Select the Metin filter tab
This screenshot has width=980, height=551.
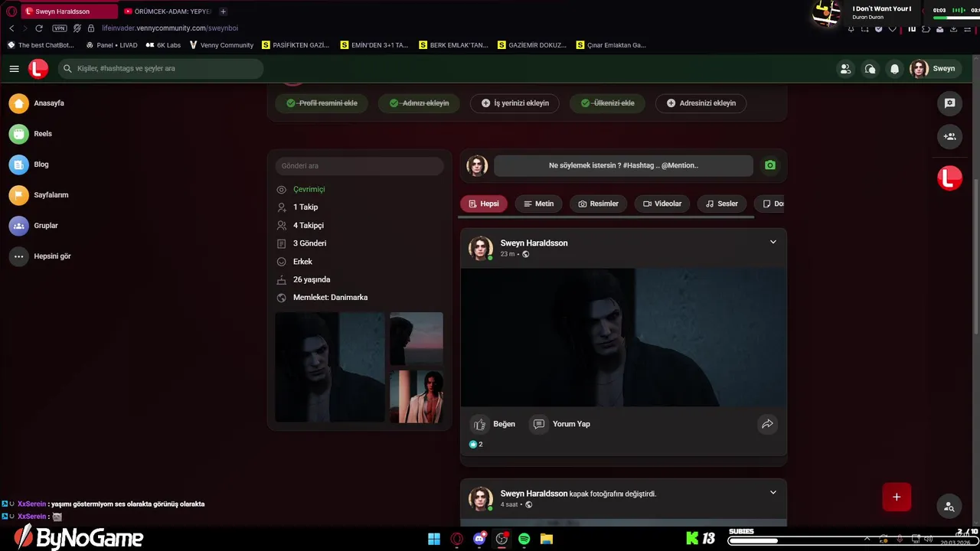click(538, 204)
